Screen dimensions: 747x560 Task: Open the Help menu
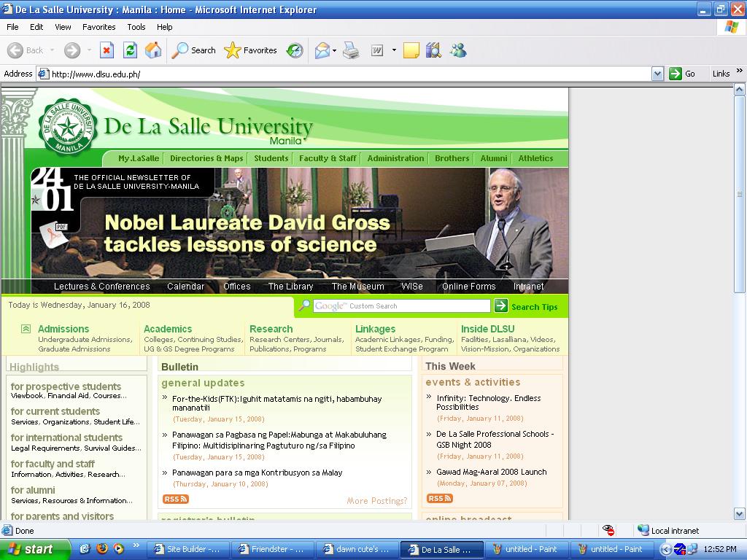(164, 27)
